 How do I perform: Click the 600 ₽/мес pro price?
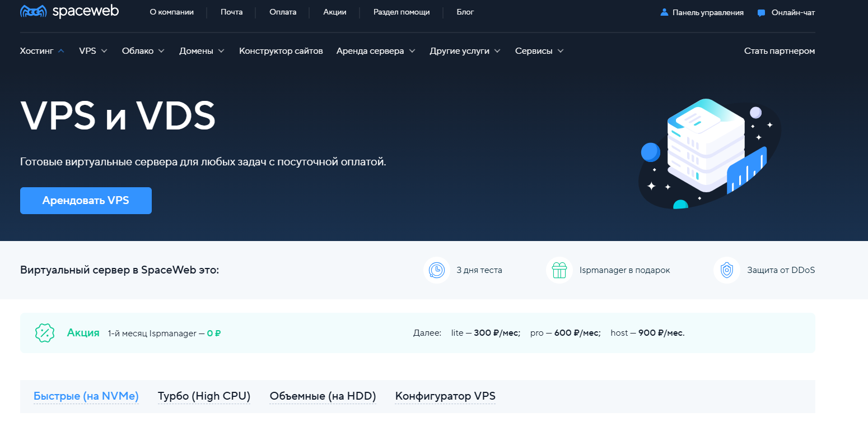coord(577,333)
